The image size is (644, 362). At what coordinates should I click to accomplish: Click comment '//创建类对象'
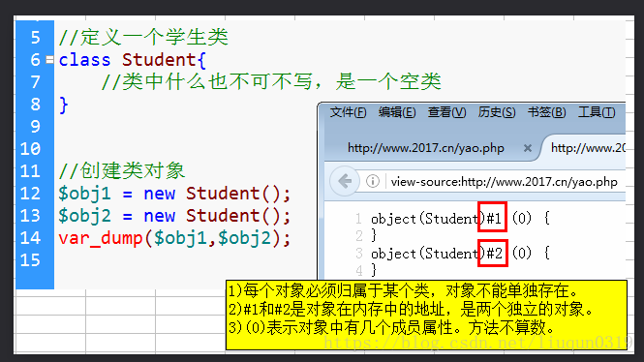[x=122, y=170]
